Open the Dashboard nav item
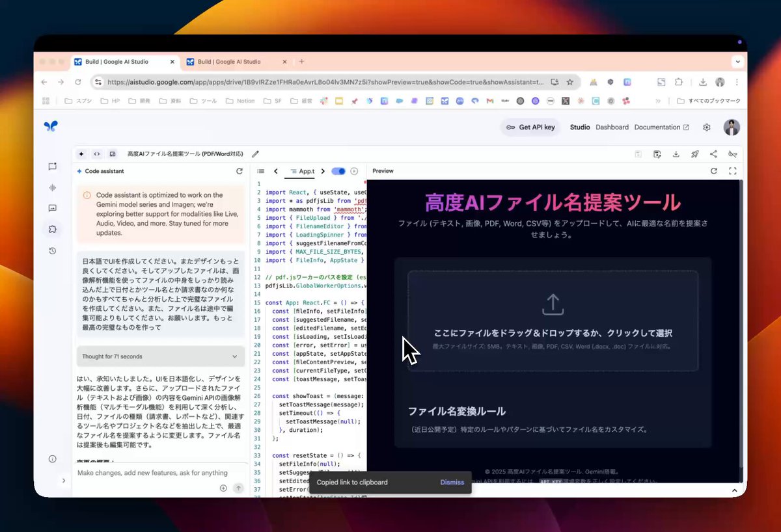The height and width of the screenshot is (532, 781). 612,127
